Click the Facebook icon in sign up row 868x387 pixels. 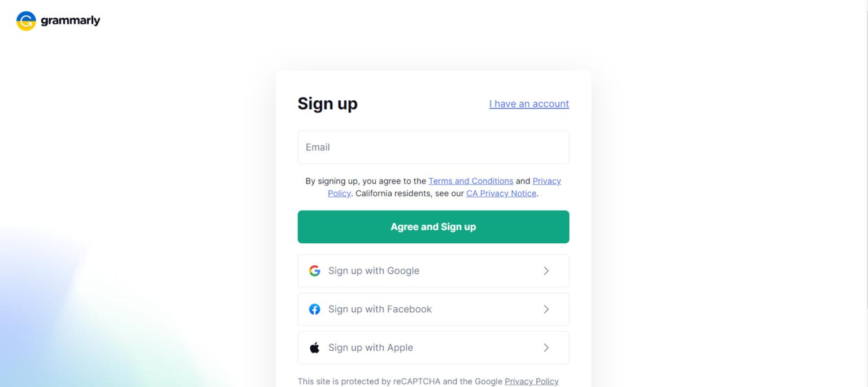coord(315,309)
